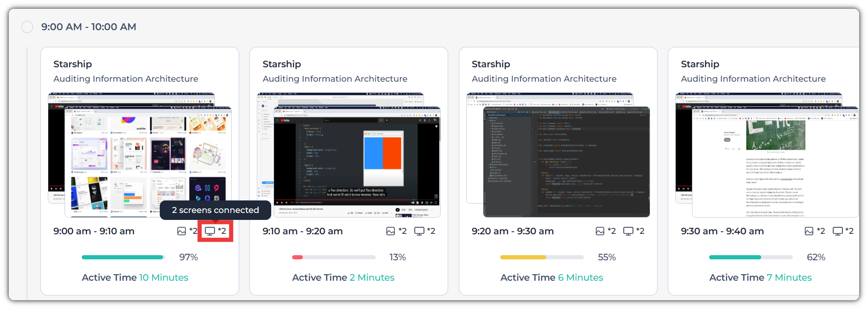Click the 13% activity progress bar

[x=333, y=257]
